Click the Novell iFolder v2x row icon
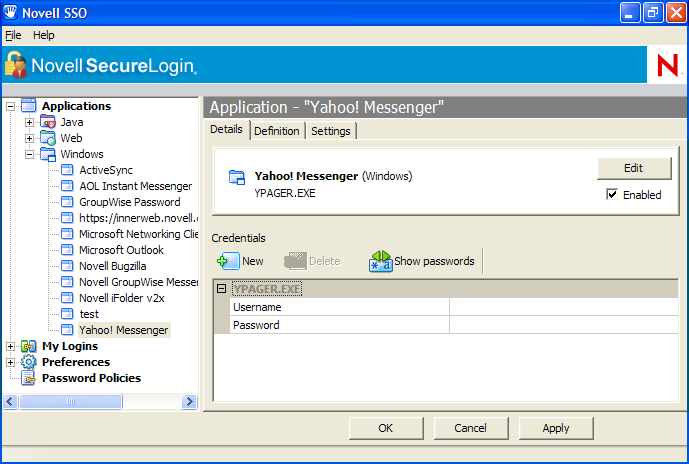This screenshot has width=689, height=464. click(x=67, y=298)
